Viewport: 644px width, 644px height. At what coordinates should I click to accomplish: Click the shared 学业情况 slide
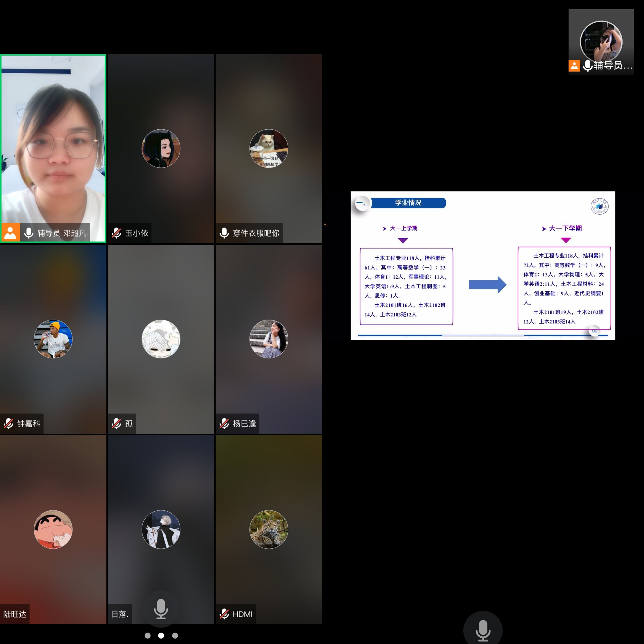[483, 266]
